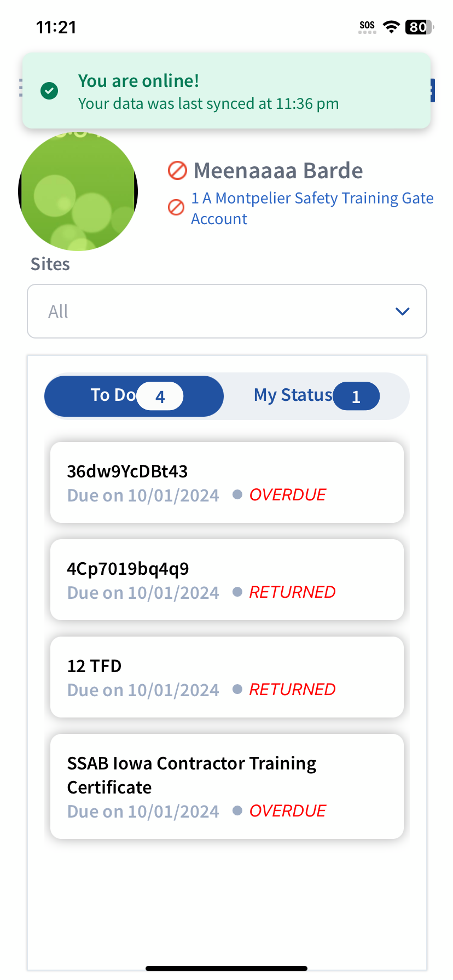Image resolution: width=453 pixels, height=980 pixels.
Task: Open the 4Cp7019bq4q9 returned item
Action: [226, 580]
